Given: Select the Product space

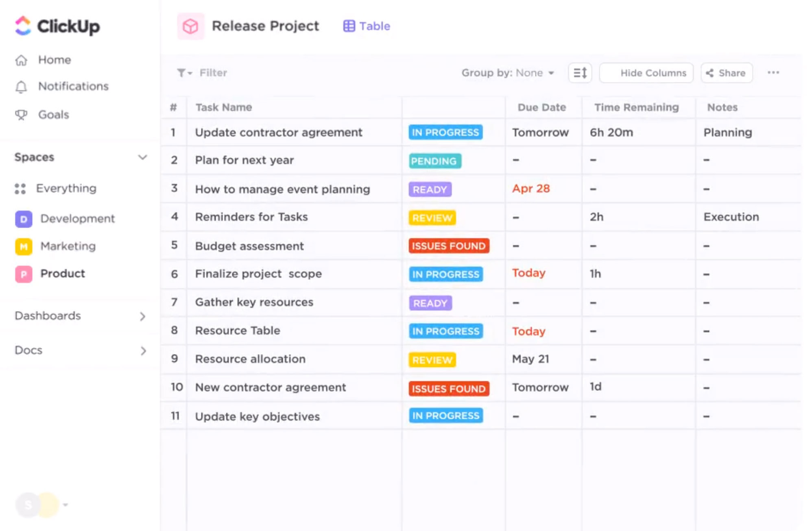Looking at the screenshot, I should (x=62, y=273).
